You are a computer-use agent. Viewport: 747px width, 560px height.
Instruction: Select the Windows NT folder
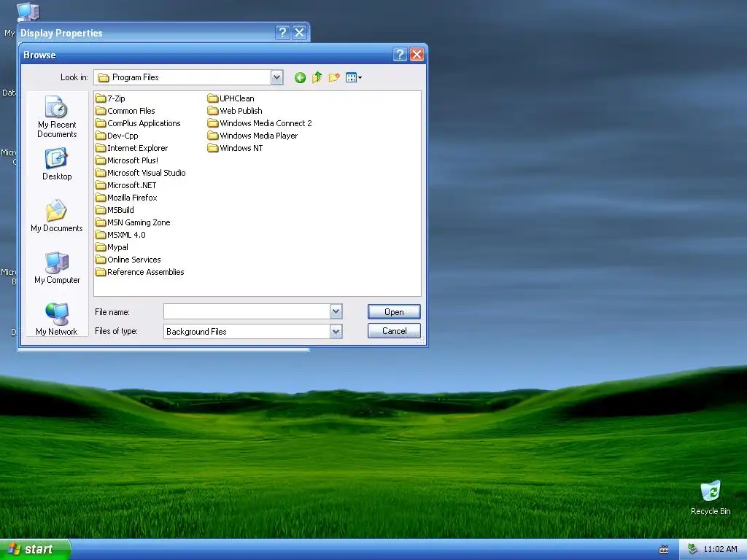[236, 148]
